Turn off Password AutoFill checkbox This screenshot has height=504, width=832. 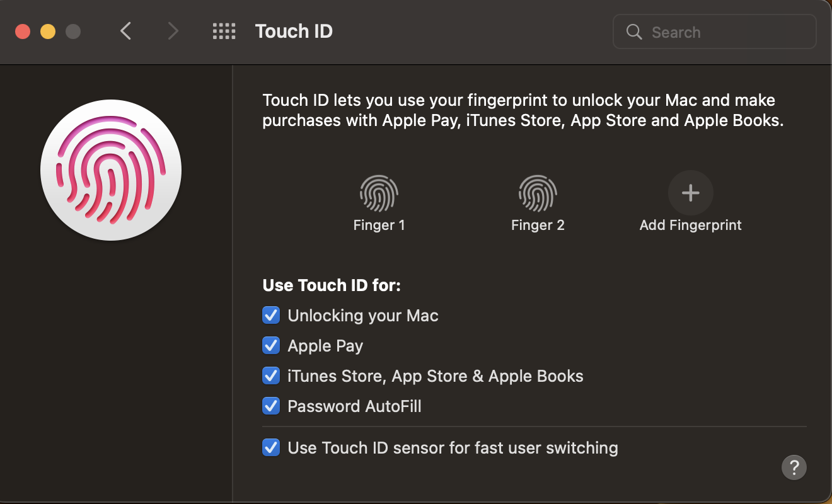[x=271, y=406]
